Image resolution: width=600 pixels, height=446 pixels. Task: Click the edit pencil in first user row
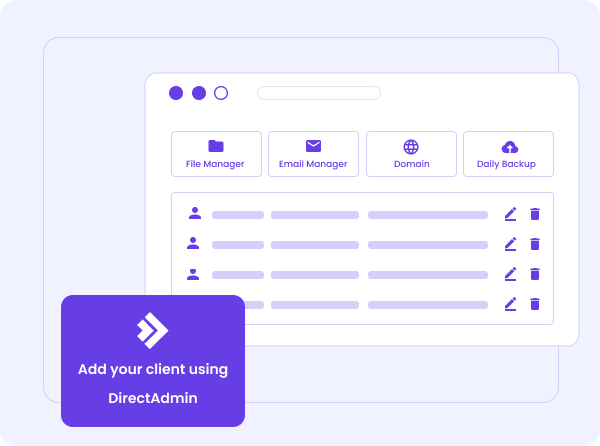coord(510,214)
